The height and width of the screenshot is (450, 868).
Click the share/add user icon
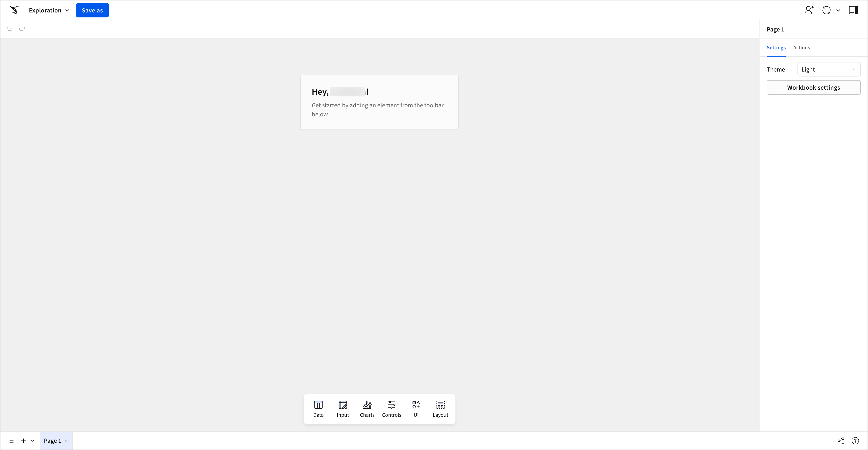point(809,10)
